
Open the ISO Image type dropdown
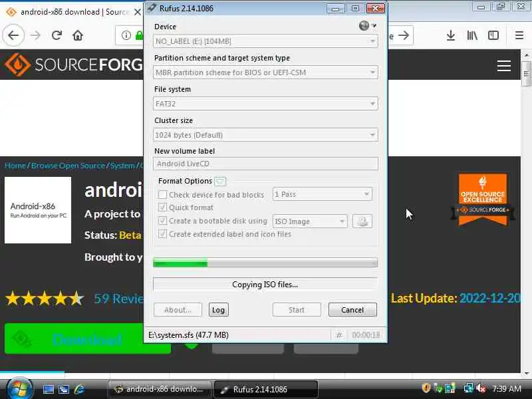pos(310,221)
